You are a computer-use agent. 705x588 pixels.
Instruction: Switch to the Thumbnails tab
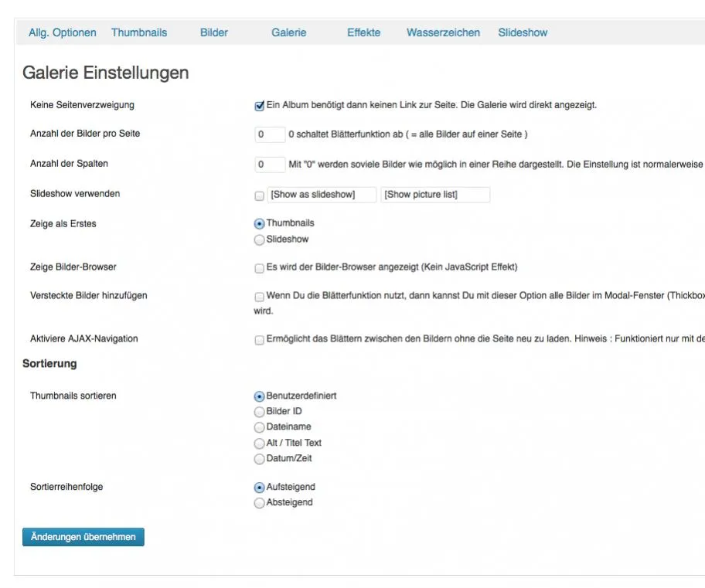(x=139, y=32)
